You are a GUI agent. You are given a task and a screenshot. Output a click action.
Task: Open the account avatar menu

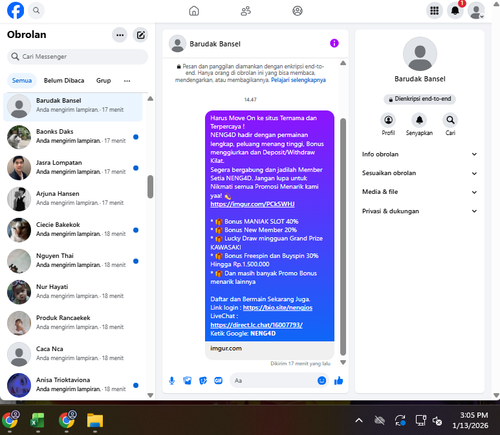coord(476,11)
